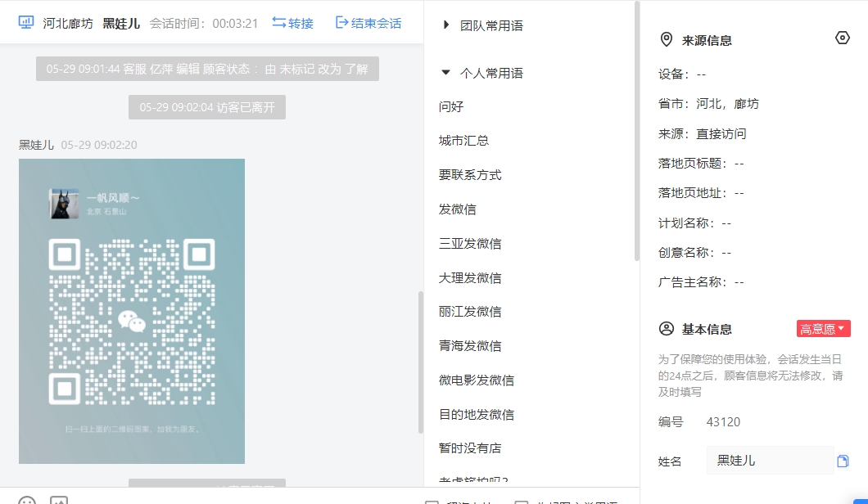
Task: Click the session timer 00:03:21
Action: [x=235, y=23]
